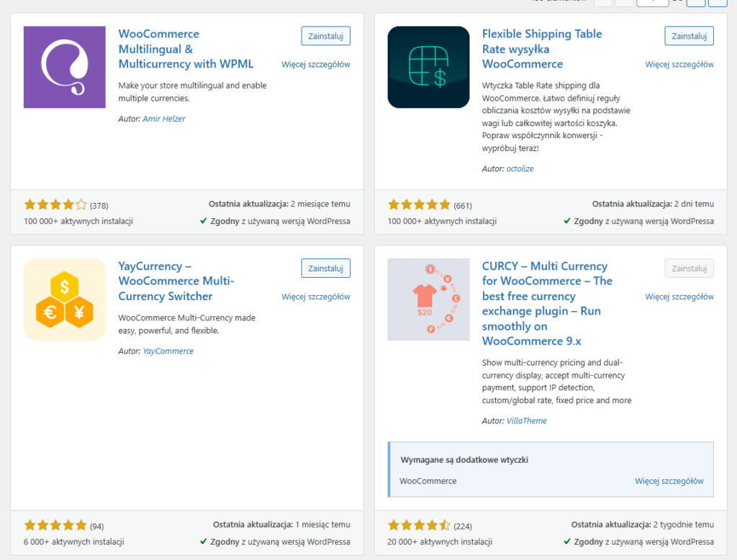The height and width of the screenshot is (560, 737).
Task: Install the Flexible Shipping Table Rate plugin
Action: [x=689, y=36]
